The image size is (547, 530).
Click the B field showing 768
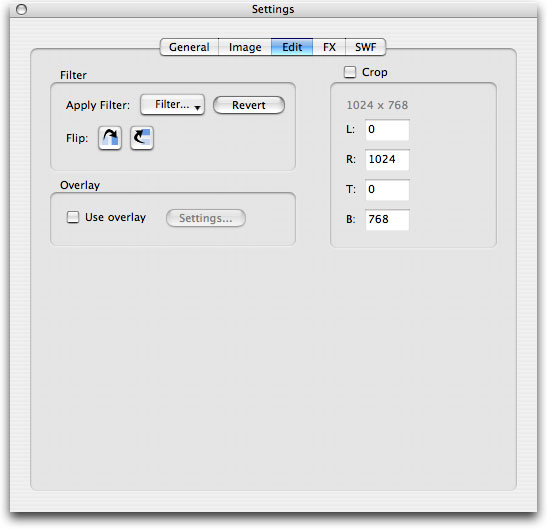pyautogui.click(x=387, y=220)
